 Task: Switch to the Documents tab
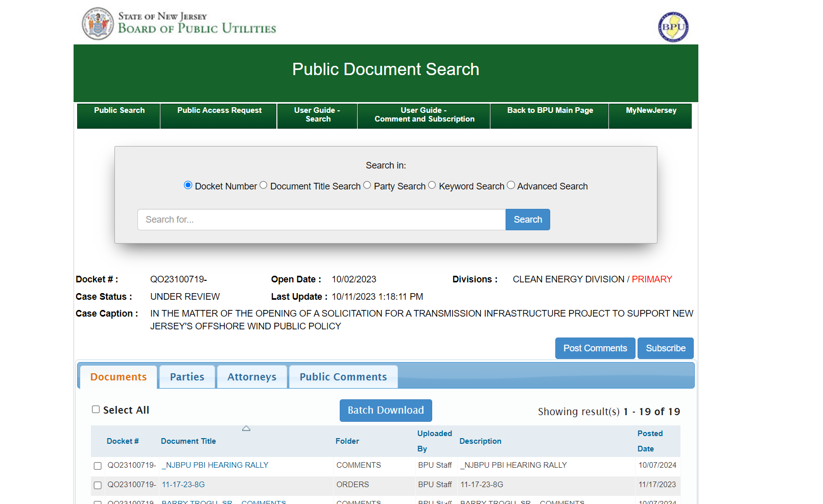click(119, 377)
